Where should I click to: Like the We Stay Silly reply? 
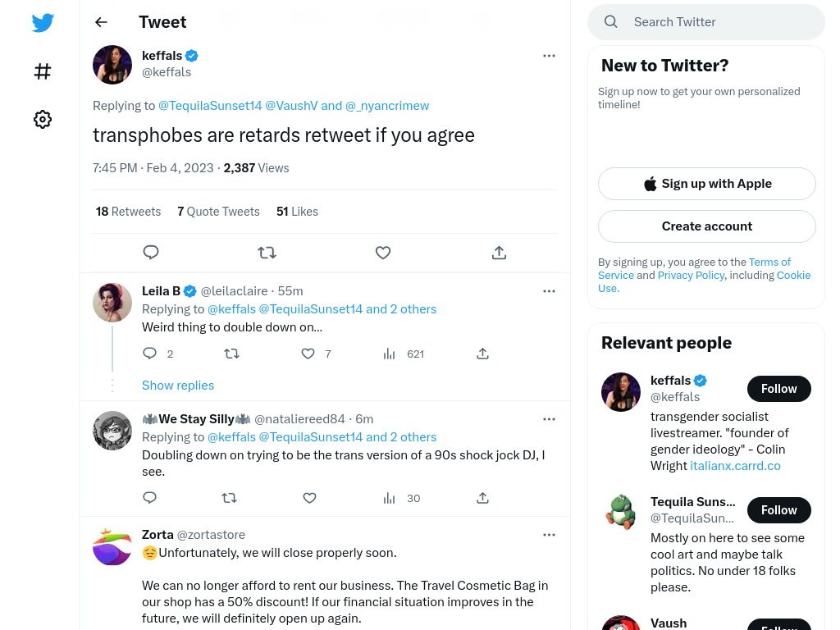309,498
